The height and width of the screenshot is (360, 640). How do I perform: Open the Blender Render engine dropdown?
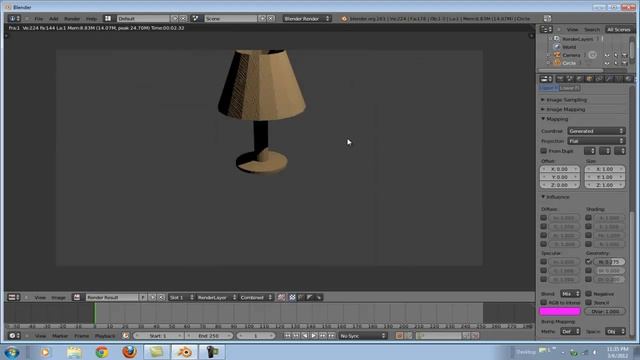(x=307, y=18)
